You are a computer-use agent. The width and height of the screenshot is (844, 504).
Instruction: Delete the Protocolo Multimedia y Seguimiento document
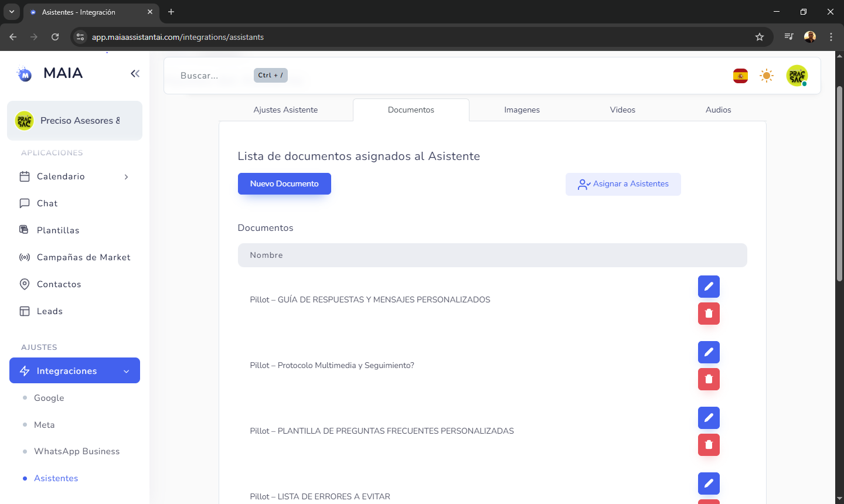pyautogui.click(x=709, y=379)
